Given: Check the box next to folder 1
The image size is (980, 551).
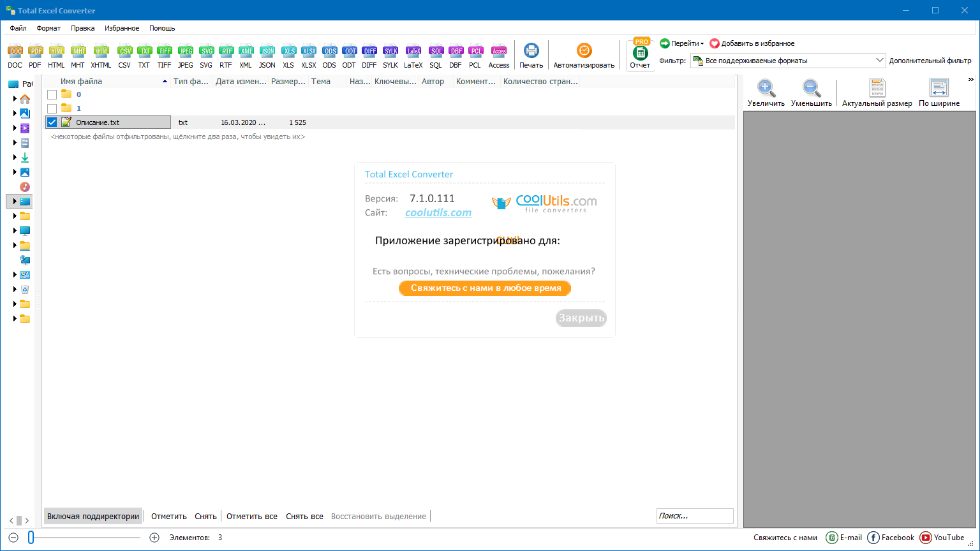Looking at the screenshot, I should (x=52, y=108).
